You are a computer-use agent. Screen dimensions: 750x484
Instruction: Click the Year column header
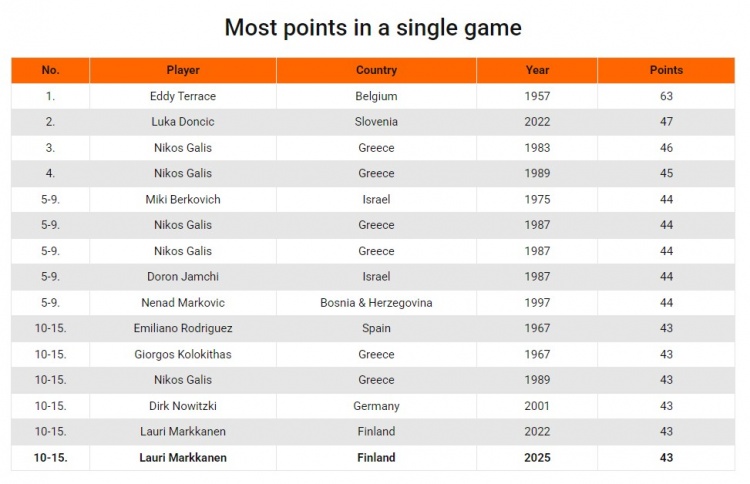[537, 70]
